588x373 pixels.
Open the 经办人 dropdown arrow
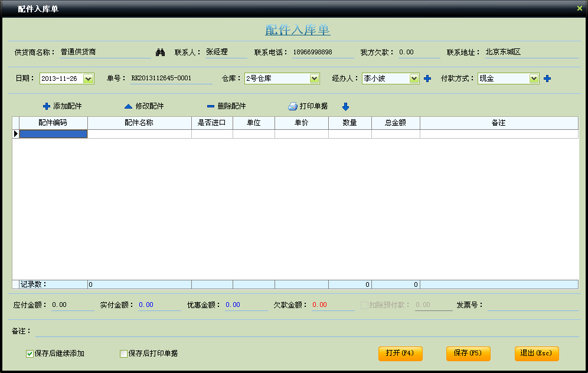click(x=414, y=78)
